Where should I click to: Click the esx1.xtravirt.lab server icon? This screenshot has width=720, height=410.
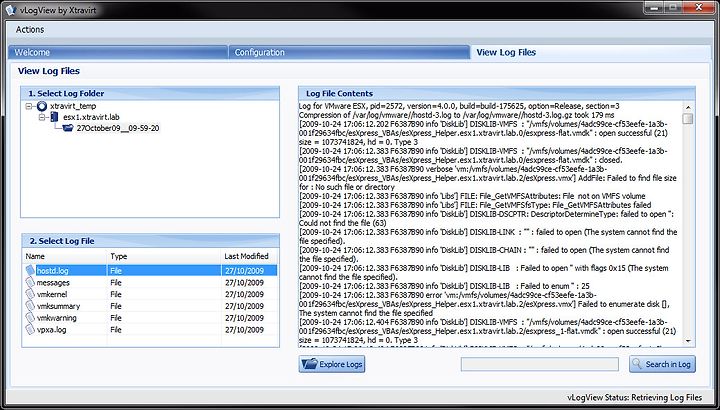click(55, 117)
